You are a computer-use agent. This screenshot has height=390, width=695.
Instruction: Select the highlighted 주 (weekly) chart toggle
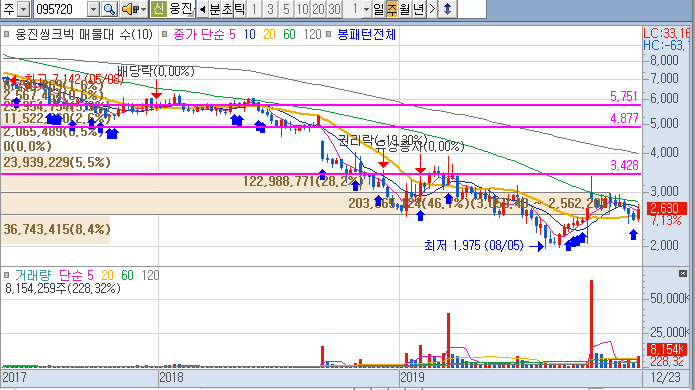392,9
